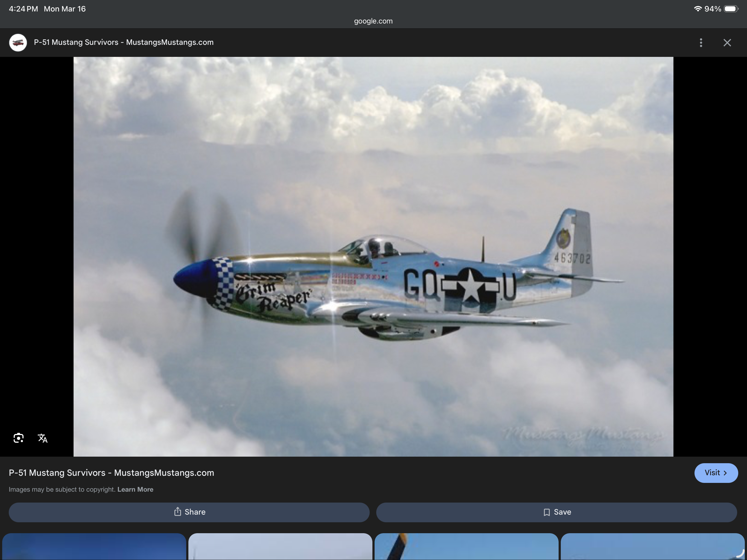Image resolution: width=747 pixels, height=560 pixels.
Task: Open the fourth related image thumbnail
Action: (x=652, y=547)
